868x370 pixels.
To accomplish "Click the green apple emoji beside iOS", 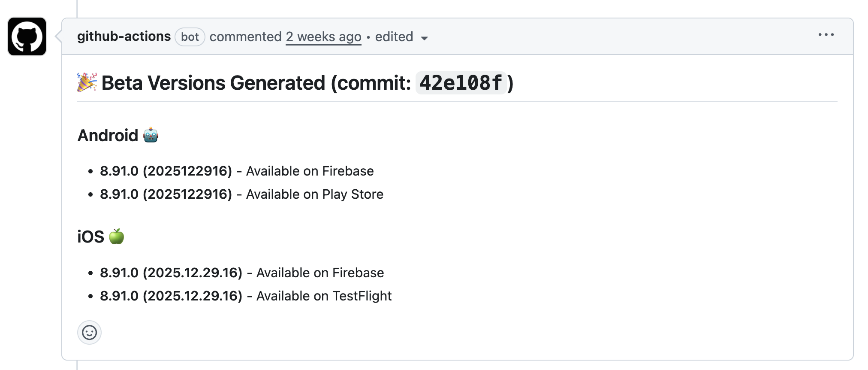I will coord(117,237).
